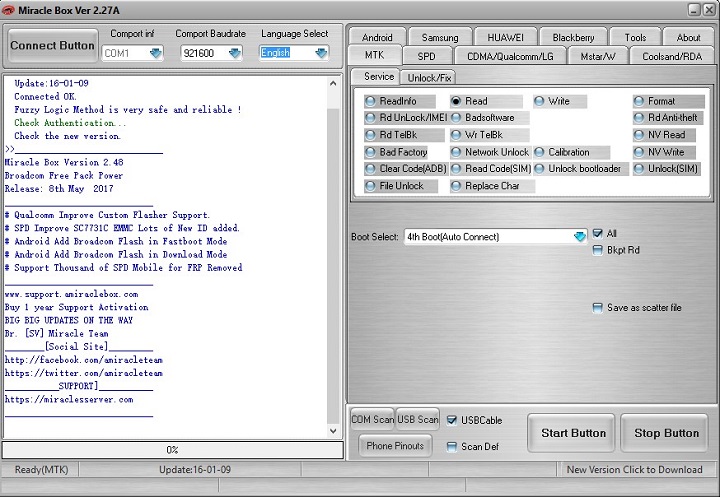Toggle the USBCable checkbox
The height and width of the screenshot is (497, 720).
coord(452,420)
